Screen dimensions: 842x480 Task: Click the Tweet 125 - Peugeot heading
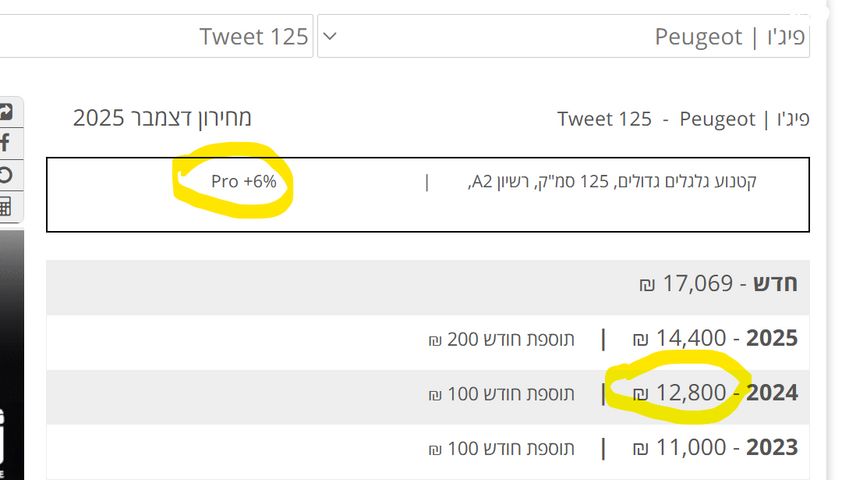(683, 119)
